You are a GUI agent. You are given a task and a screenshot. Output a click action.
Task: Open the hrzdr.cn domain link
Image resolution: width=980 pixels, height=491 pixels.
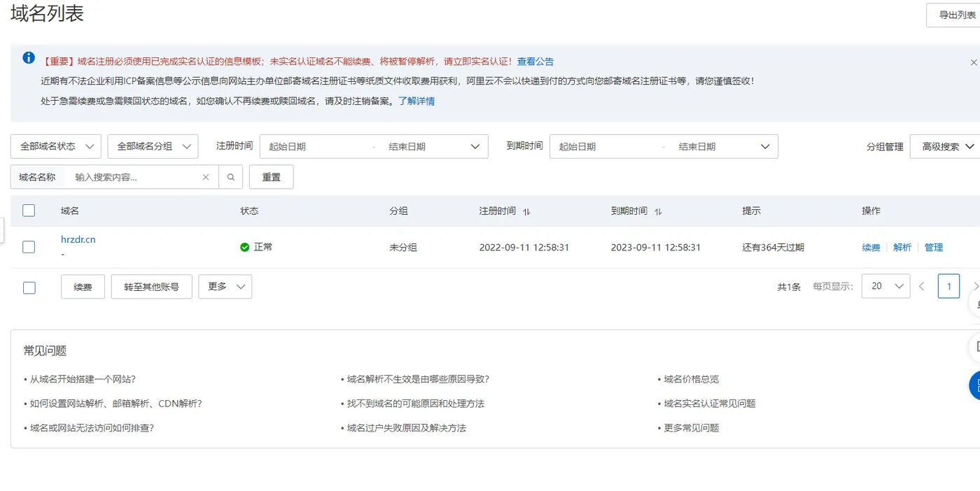tap(78, 239)
